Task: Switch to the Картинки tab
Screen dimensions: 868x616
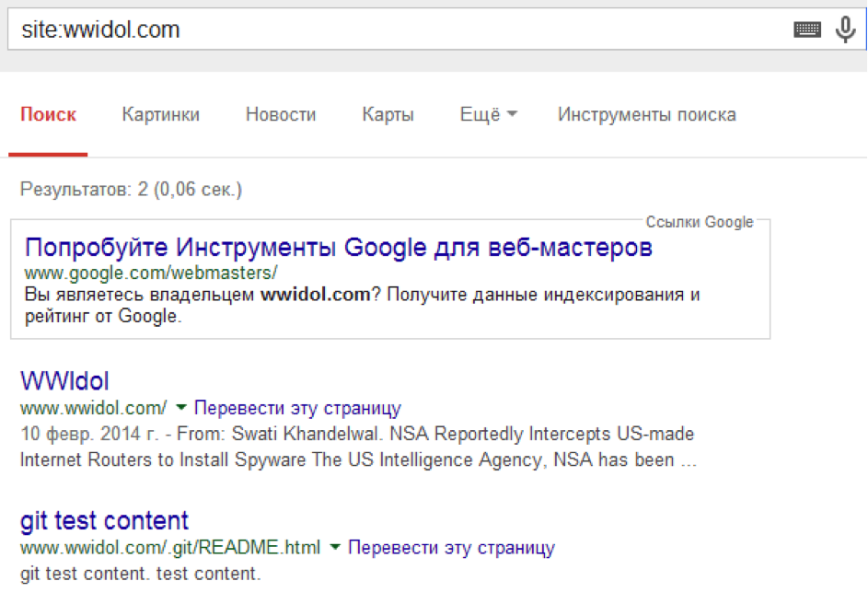Action: [160, 115]
